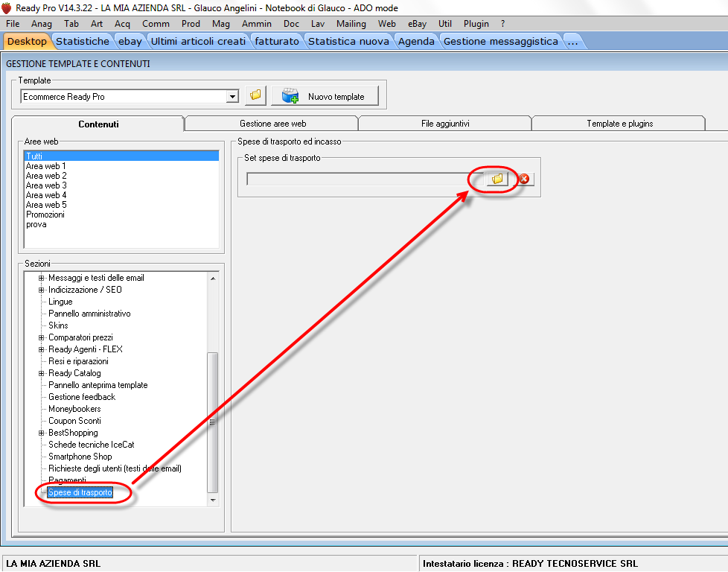
Task: Select the Contenuti tab
Action: click(x=98, y=124)
